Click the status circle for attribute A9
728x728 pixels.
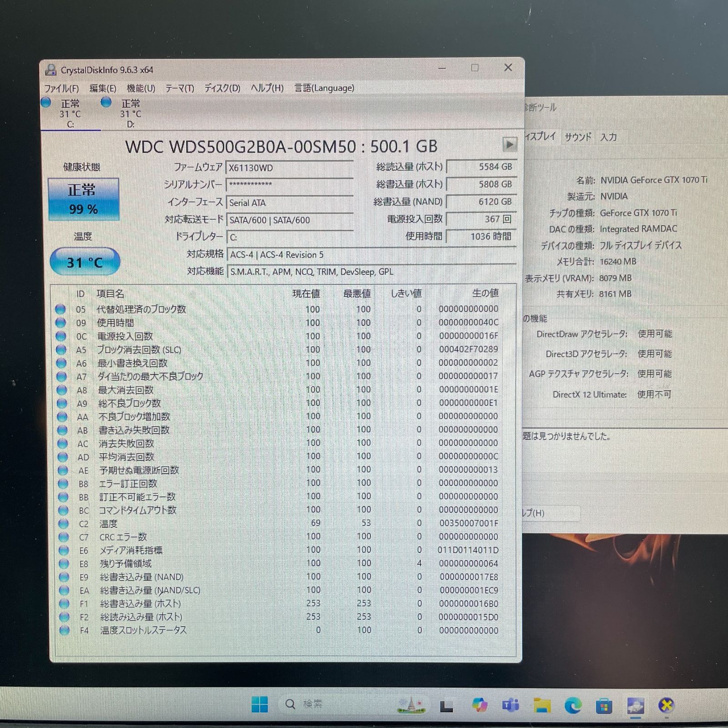pos(62,403)
